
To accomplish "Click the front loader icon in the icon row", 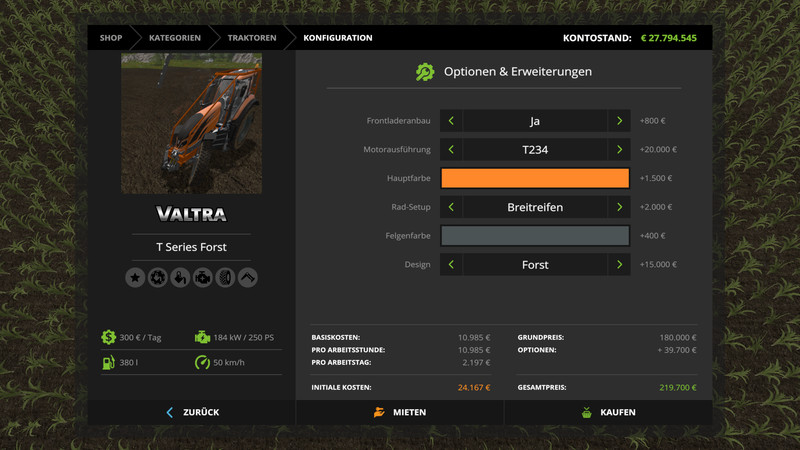I will (180, 277).
